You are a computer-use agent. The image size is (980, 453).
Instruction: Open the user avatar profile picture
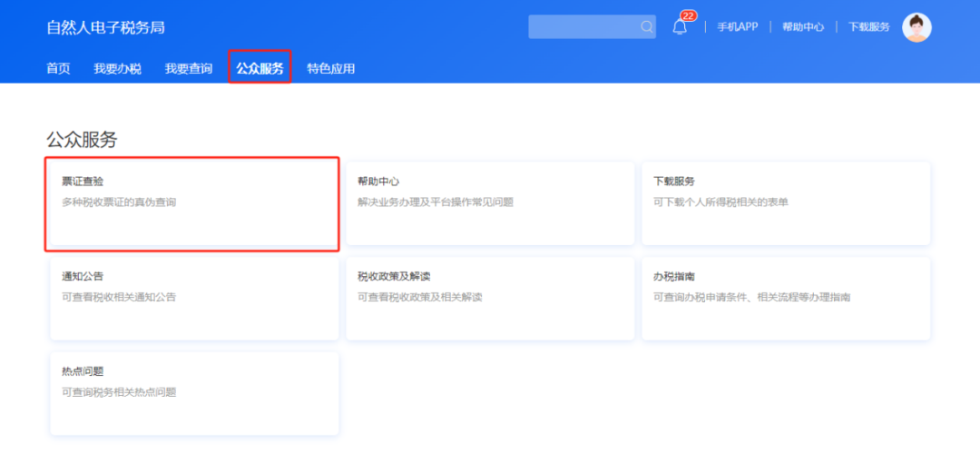point(916,27)
